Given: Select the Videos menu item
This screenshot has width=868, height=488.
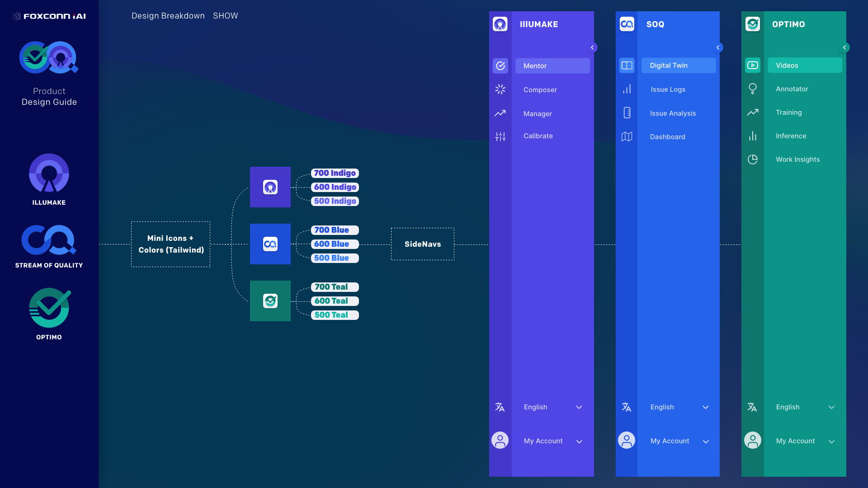Looking at the screenshot, I should point(805,66).
